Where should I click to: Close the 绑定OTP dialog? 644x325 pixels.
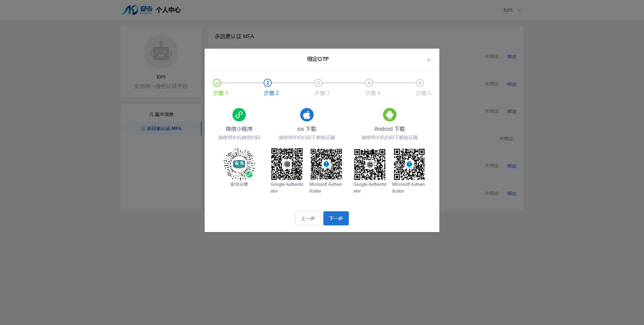429,60
